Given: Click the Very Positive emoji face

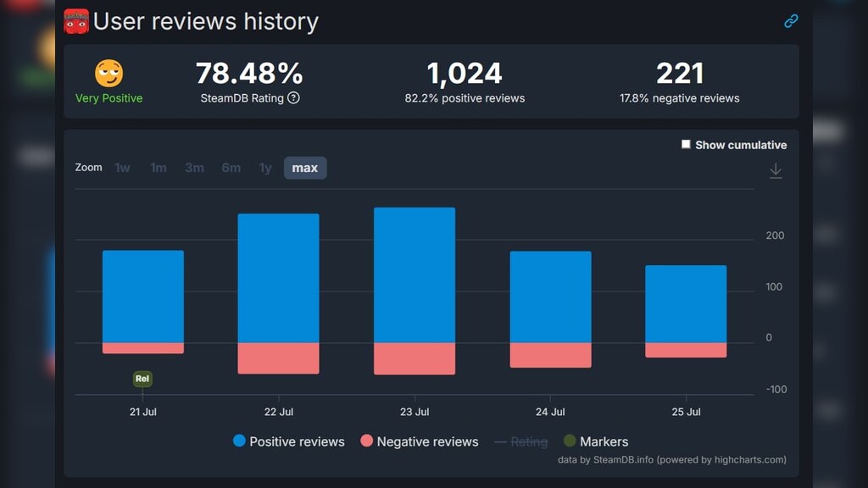Looking at the screenshot, I should [108, 74].
